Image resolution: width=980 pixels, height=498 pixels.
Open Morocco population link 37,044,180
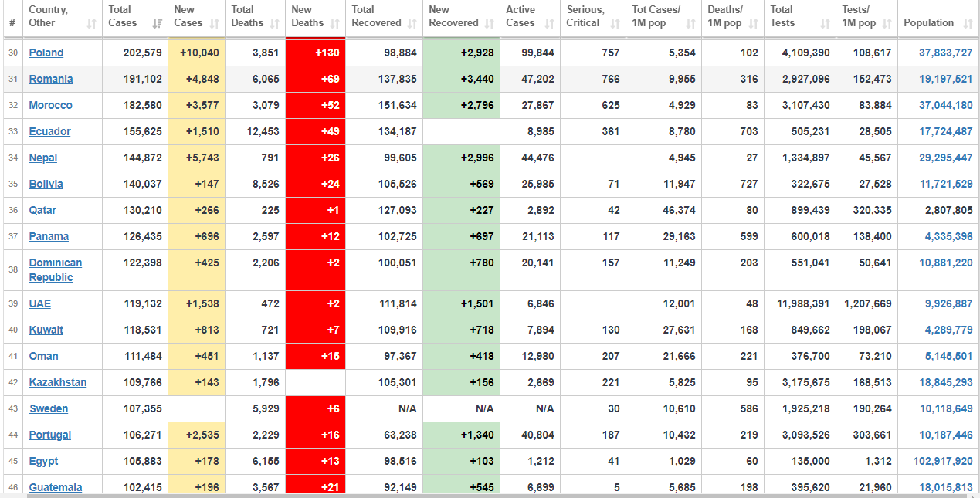pos(946,105)
